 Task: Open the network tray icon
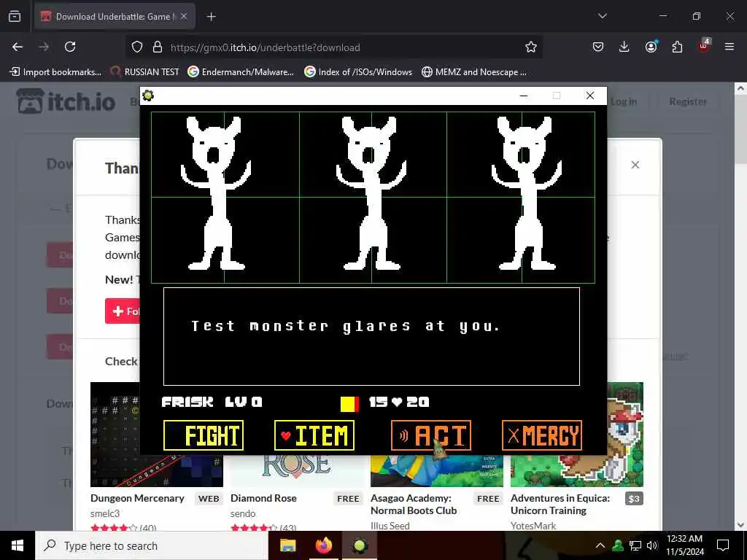coord(635,545)
